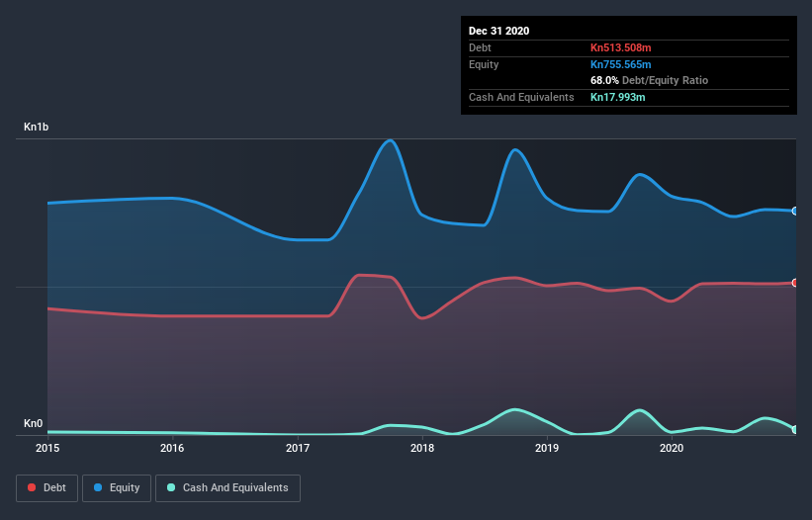Toggle the Debt series in the legend
Screen dimensions: 812x520
[47, 488]
